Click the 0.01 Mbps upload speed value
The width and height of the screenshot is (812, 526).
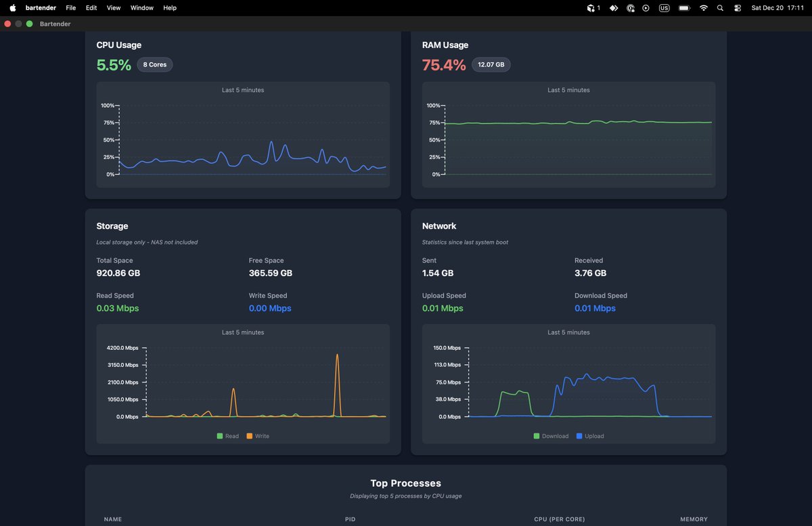(x=443, y=308)
